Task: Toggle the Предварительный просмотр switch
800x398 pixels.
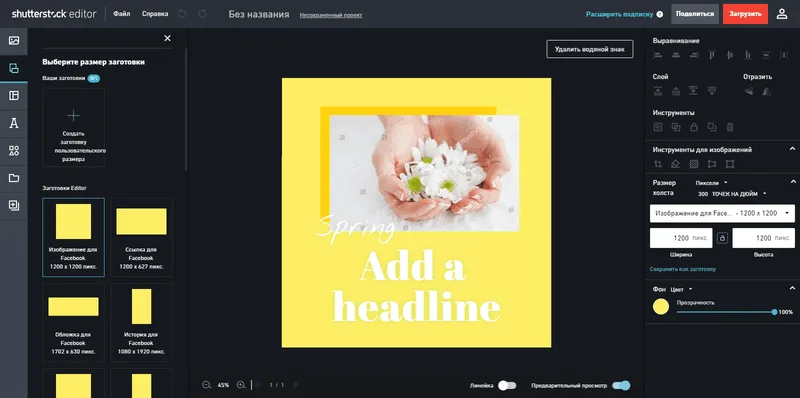Action: (x=621, y=385)
